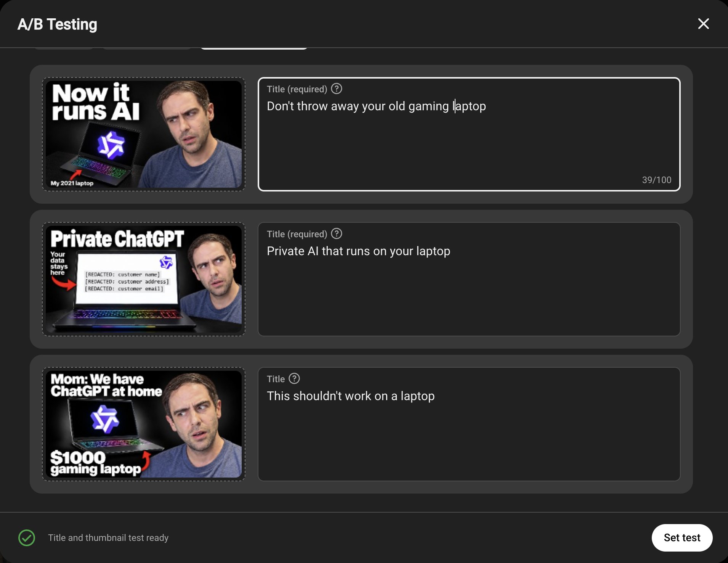Viewport: 728px width, 563px height.
Task: Select the "Now it runs AI" thumbnail
Action: point(144,134)
